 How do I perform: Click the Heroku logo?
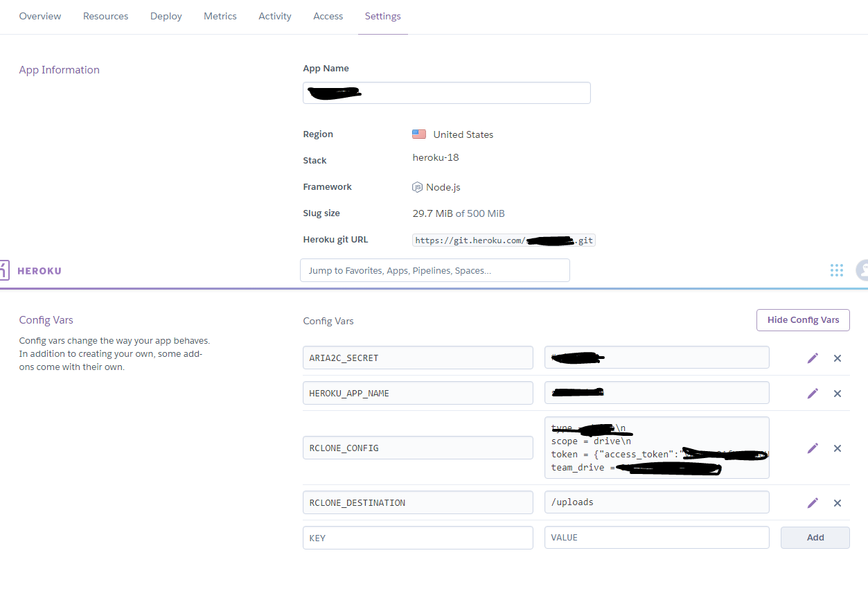(x=31, y=270)
